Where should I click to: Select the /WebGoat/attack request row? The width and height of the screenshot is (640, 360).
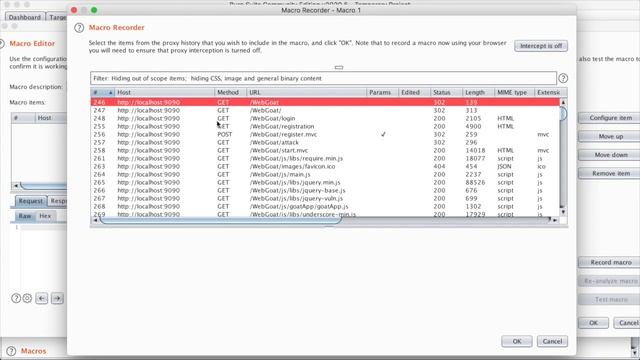[x=325, y=142]
